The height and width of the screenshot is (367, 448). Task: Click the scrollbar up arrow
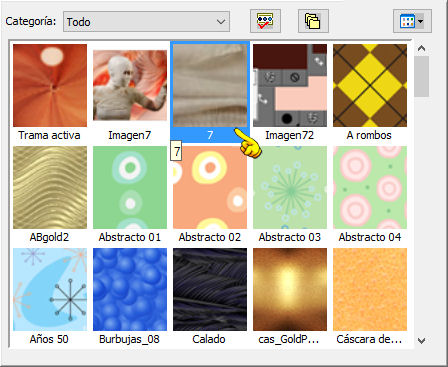(422, 49)
